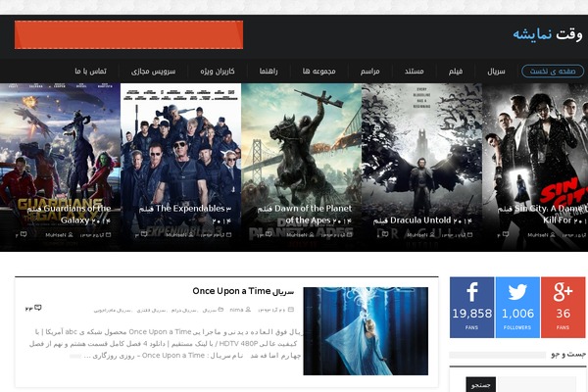Open The Expendables 3 title link
Screen dimensions: 588x392
pos(185,215)
